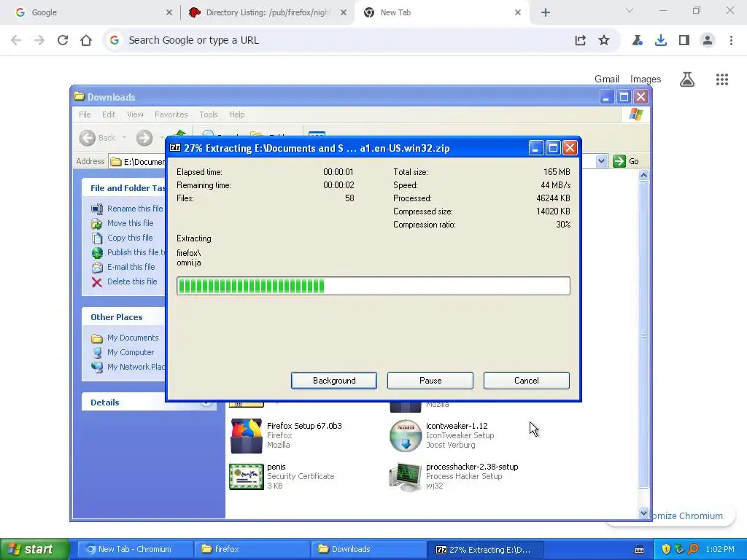Viewport: 747px width, 560px height.
Task: Click Downloads window scrollbar down arrow
Action: 643,513
